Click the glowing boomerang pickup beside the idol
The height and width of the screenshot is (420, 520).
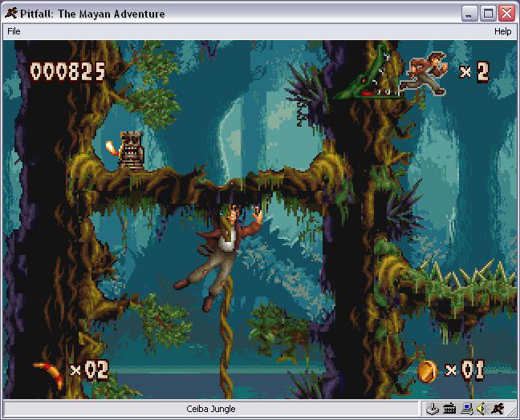point(113,148)
